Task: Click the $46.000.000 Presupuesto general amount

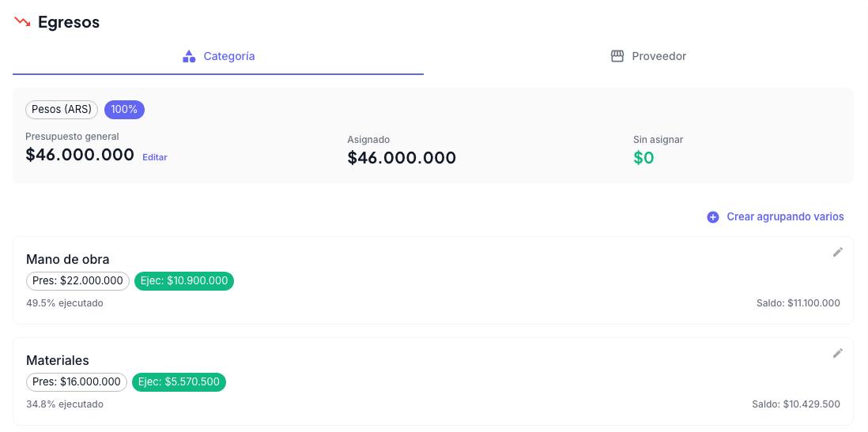Action: coord(80,154)
